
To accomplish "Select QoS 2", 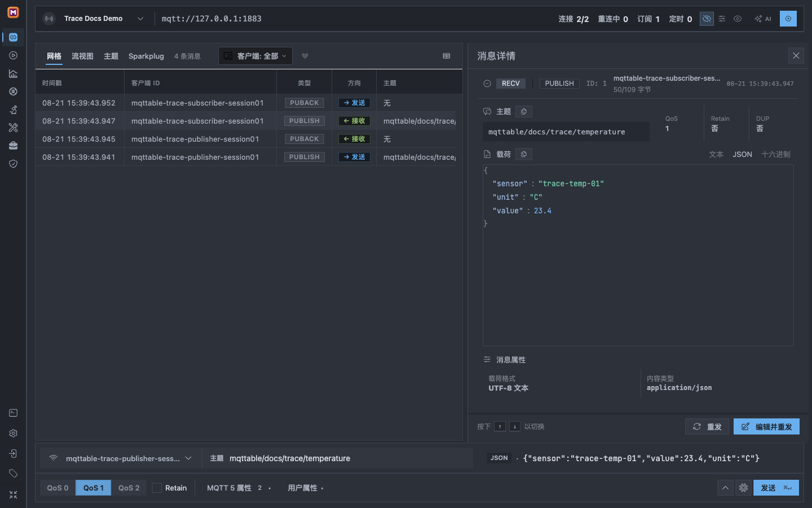I will [x=129, y=488].
